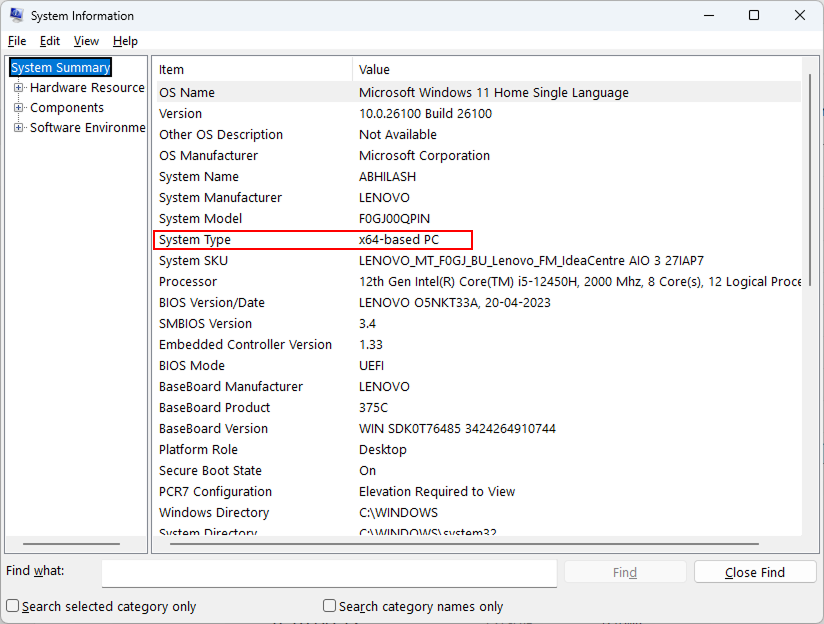
Task: Open the Help menu
Action: [125, 41]
